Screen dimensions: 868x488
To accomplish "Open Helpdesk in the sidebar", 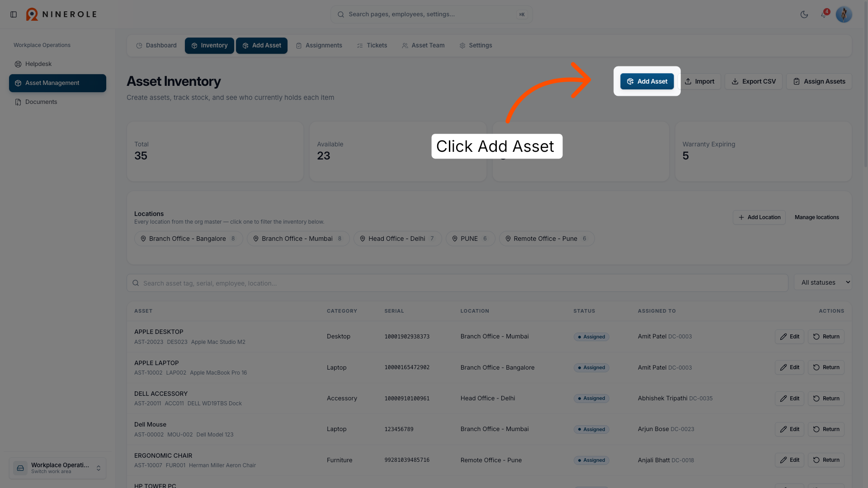I will [57, 64].
